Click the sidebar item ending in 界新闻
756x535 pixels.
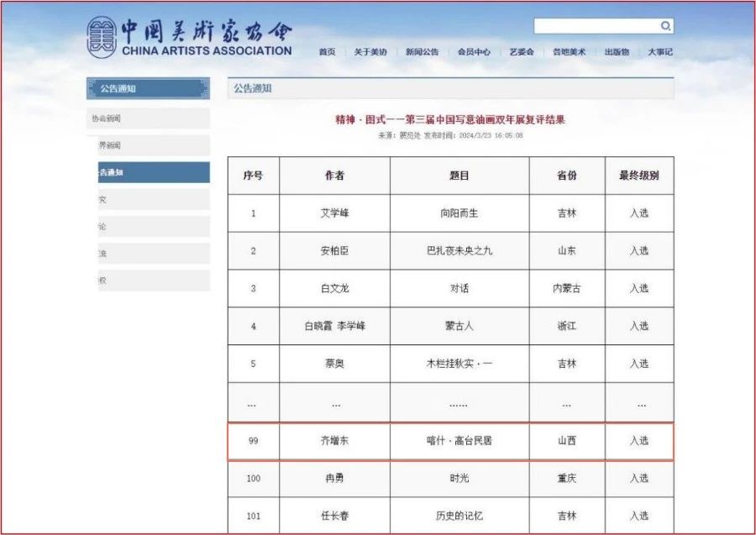click(x=150, y=145)
